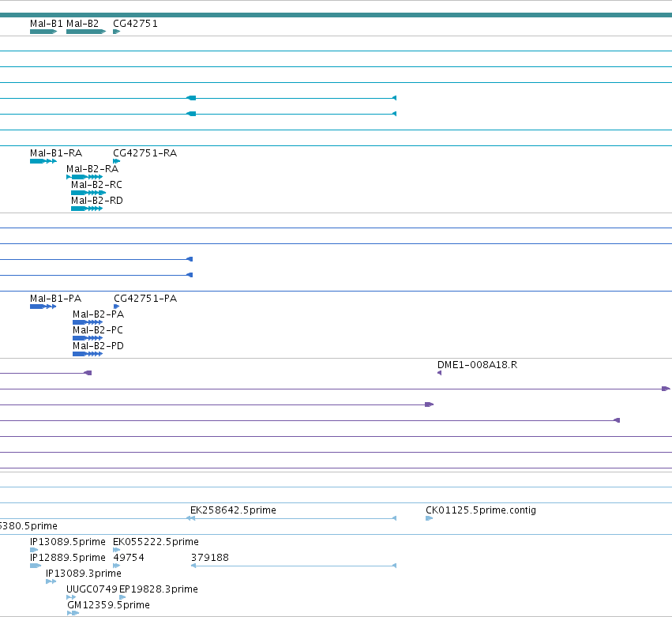Click the UUGC0749 arrow glyph
Image resolution: width=672 pixels, height=617 pixels.
click(x=71, y=598)
